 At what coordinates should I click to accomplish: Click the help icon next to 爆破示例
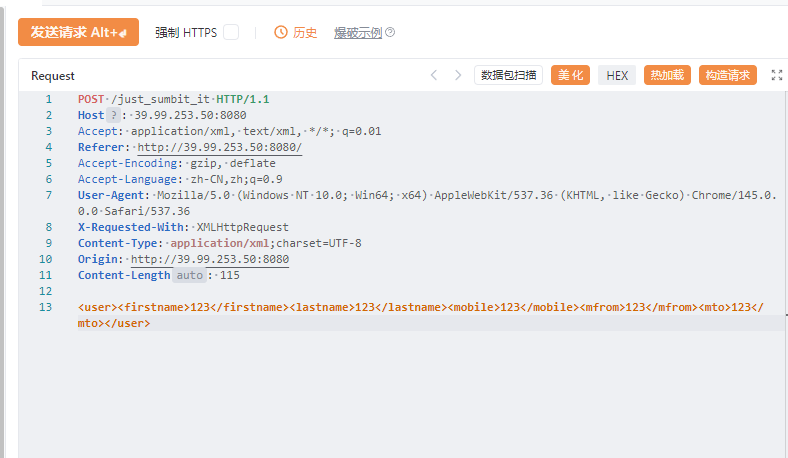390,32
